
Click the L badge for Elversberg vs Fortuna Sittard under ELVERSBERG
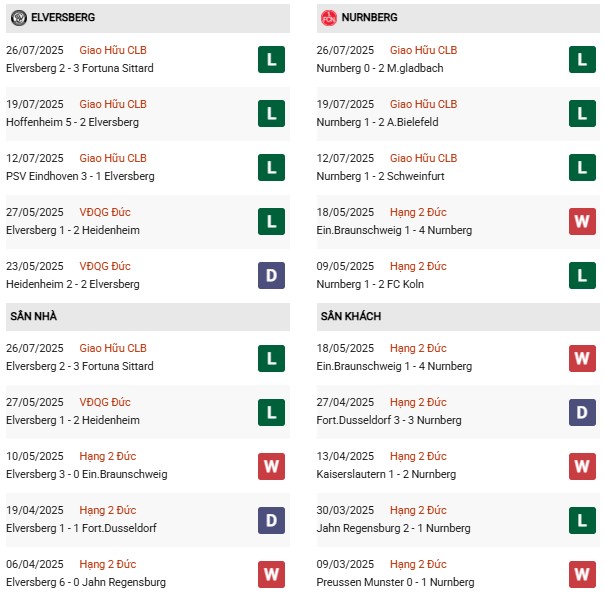click(x=272, y=59)
